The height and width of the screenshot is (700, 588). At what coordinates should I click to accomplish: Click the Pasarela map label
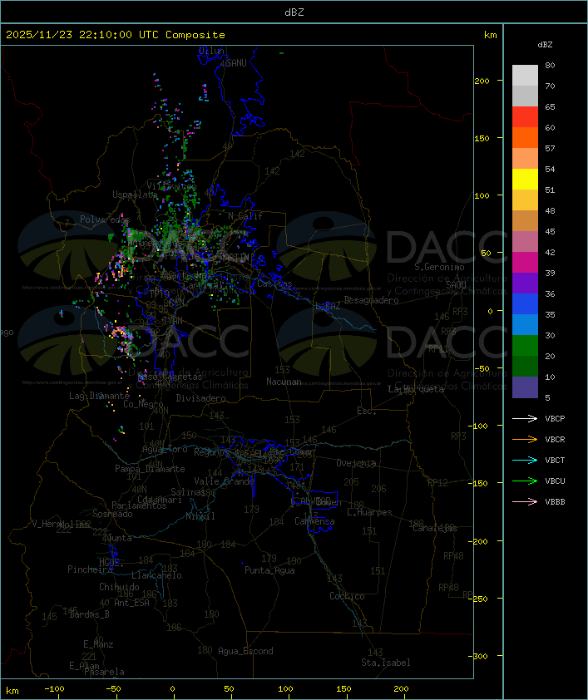click(105, 672)
